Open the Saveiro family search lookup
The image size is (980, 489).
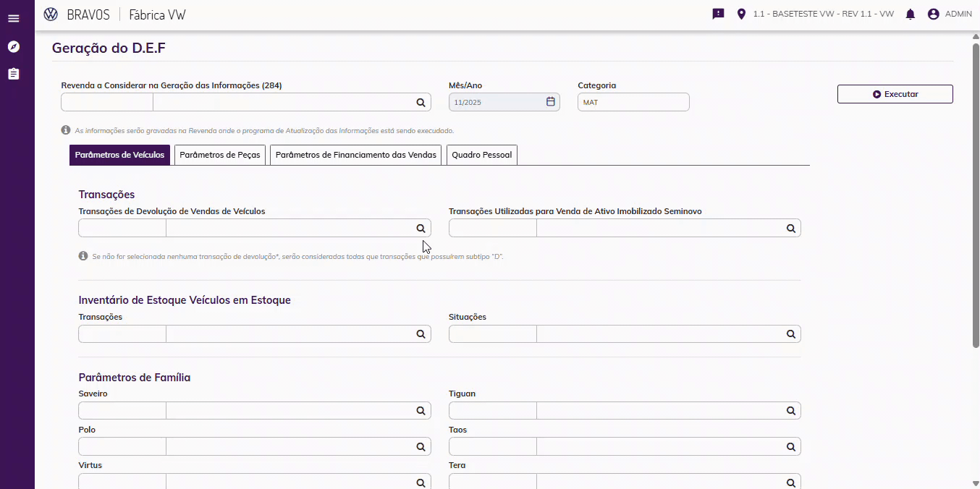coord(421,411)
